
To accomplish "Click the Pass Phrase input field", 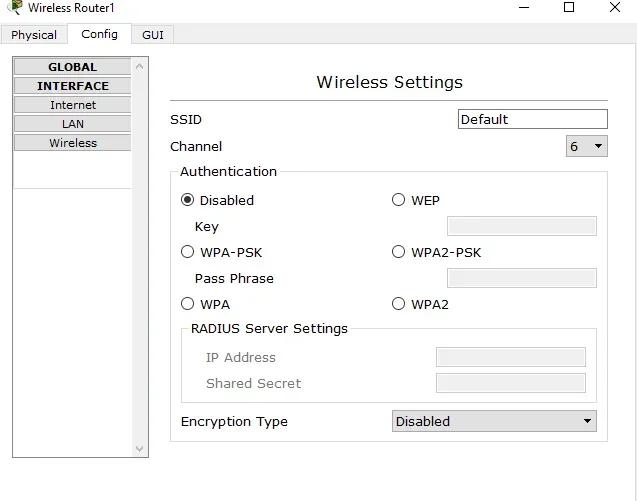I will 522,278.
